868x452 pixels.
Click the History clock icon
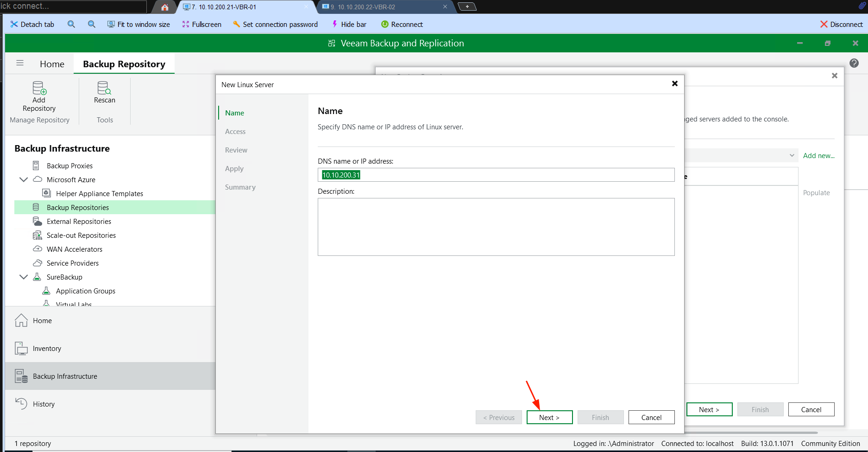(x=21, y=404)
